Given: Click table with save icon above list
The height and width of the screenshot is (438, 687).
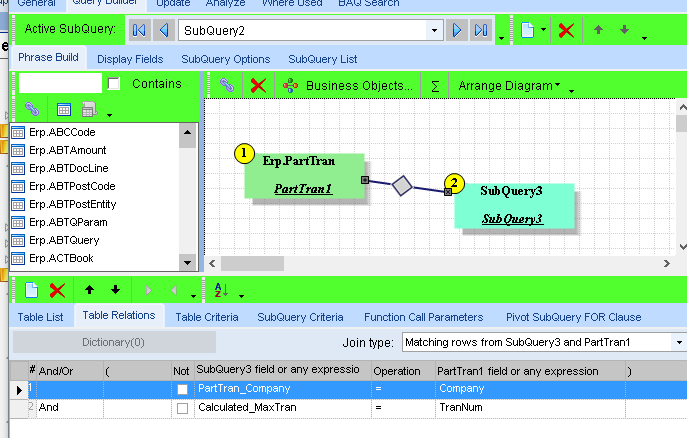Looking at the screenshot, I should tap(89, 110).
